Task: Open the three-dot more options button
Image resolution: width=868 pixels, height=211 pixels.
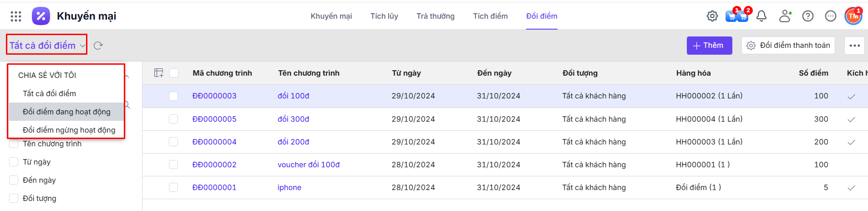Action: [x=854, y=46]
